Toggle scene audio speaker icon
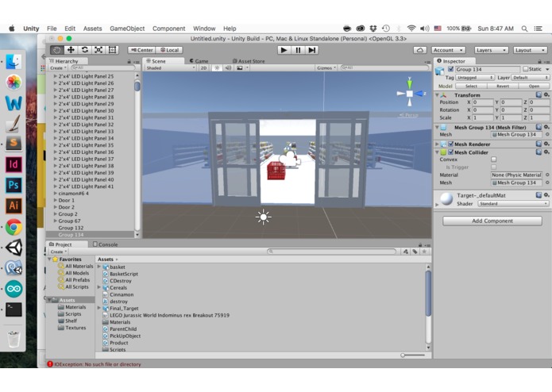The height and width of the screenshot is (392, 552). pos(228,68)
